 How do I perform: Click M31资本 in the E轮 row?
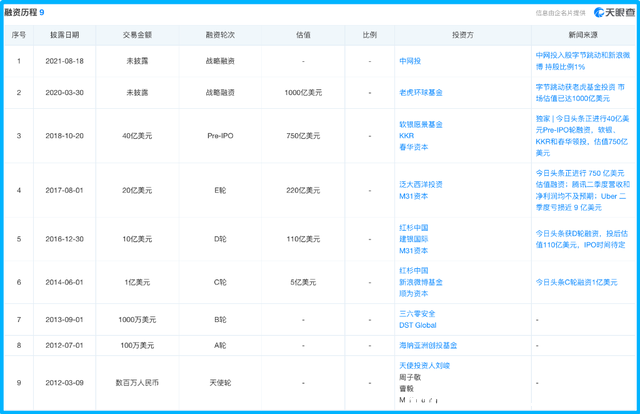click(413, 196)
